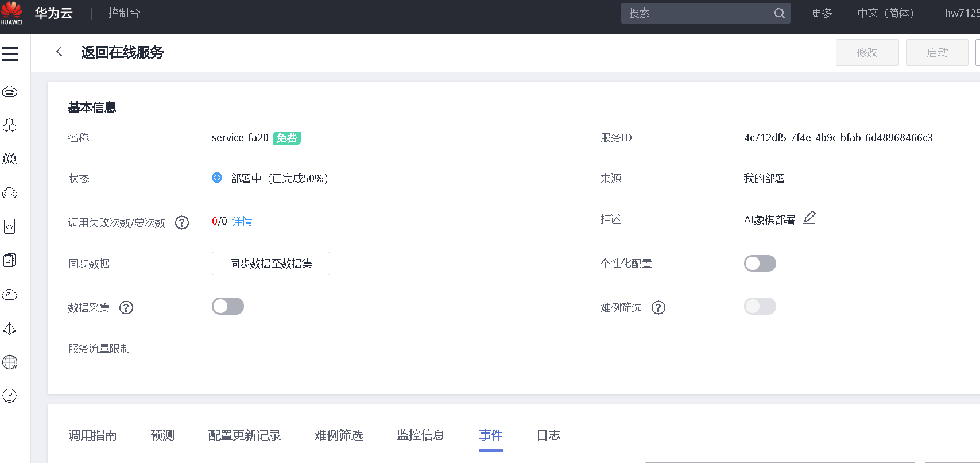Screen dimensions: 980x463
Task: Click the search magnifier icon
Action: pos(779,13)
